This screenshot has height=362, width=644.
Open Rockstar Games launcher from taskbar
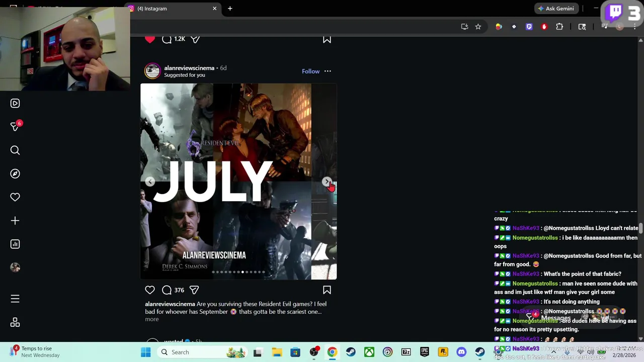pyautogui.click(x=443, y=352)
